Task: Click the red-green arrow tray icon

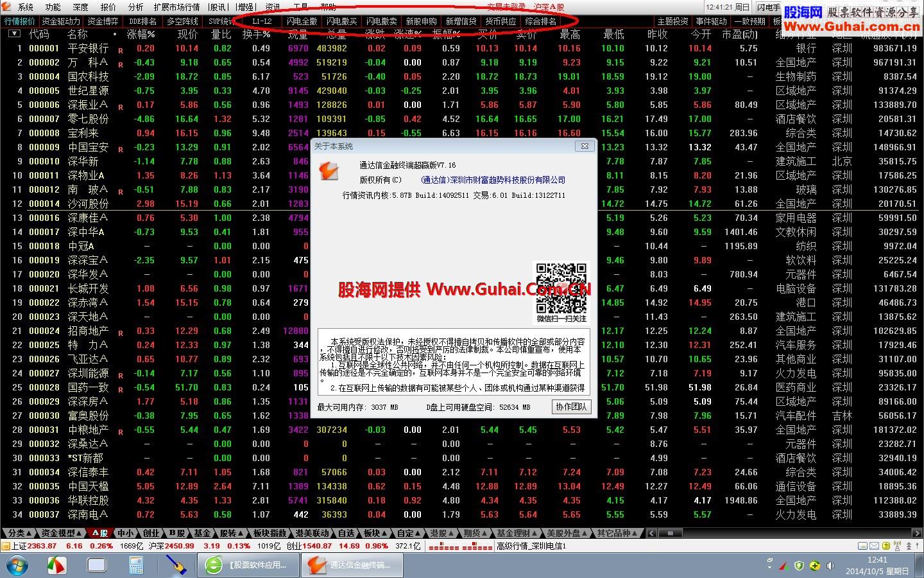Action: click(x=783, y=566)
